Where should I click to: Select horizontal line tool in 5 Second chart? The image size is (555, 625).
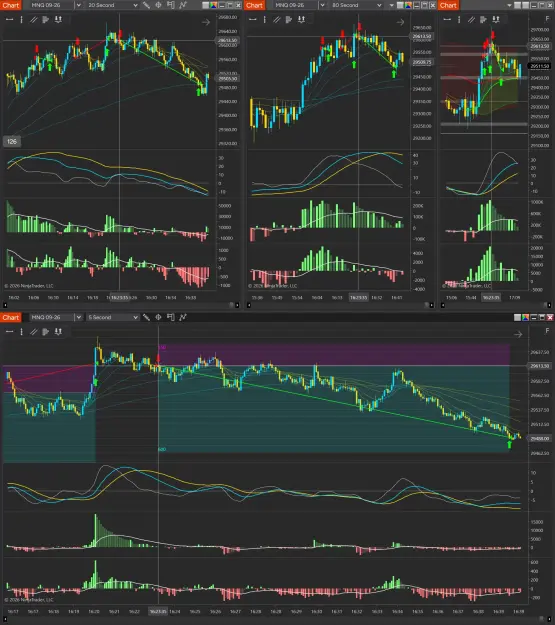10,331
